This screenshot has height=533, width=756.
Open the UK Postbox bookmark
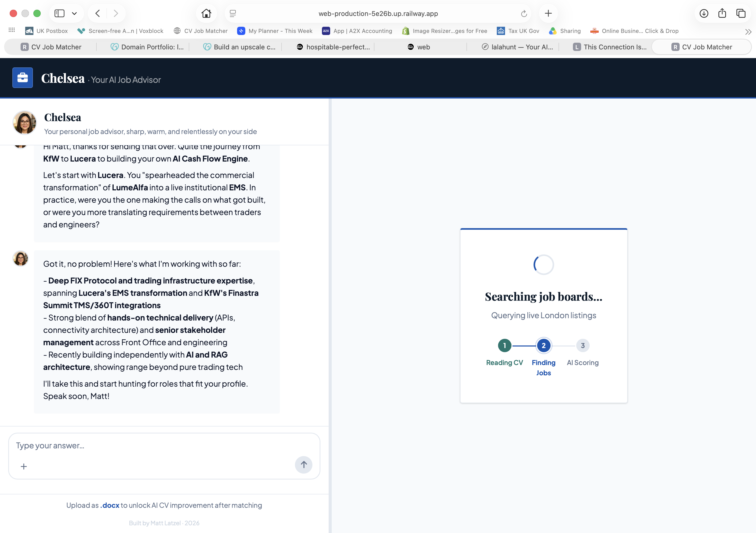(x=47, y=31)
